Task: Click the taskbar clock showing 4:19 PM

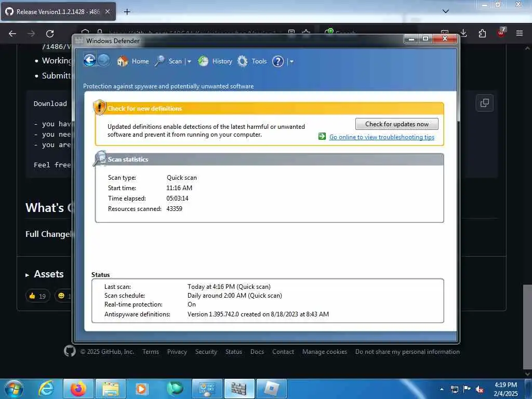Action: [506, 389]
